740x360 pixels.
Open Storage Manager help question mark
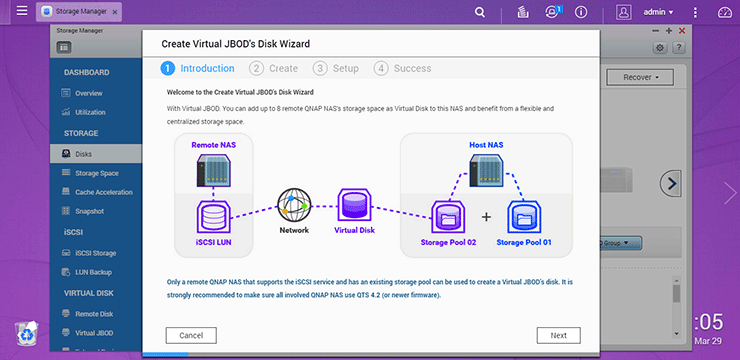[679, 47]
